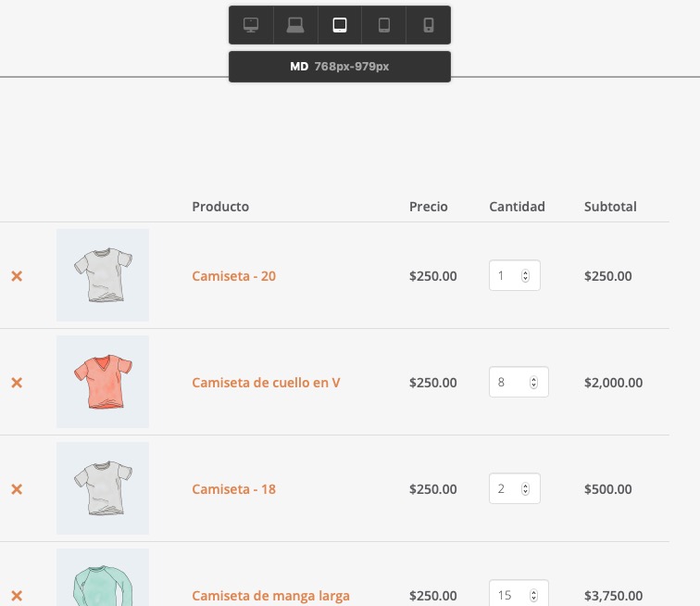
Task: Switch to the mobile phone preview icon
Action: point(428,25)
